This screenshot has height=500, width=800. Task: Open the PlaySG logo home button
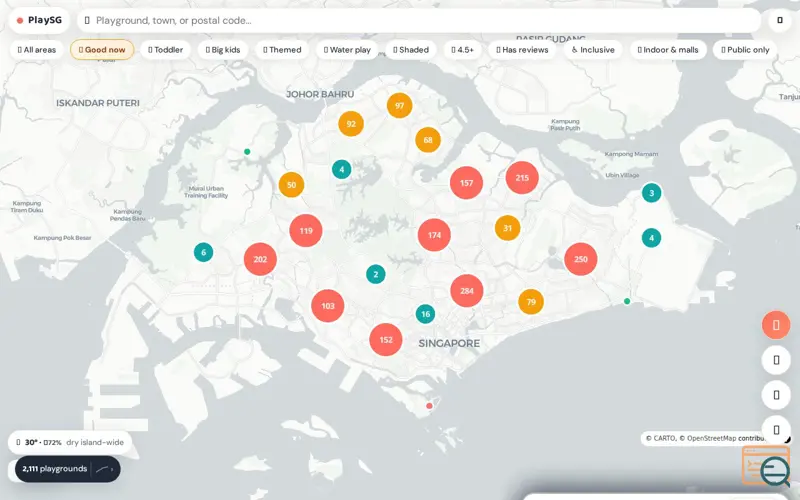pyautogui.click(x=39, y=20)
